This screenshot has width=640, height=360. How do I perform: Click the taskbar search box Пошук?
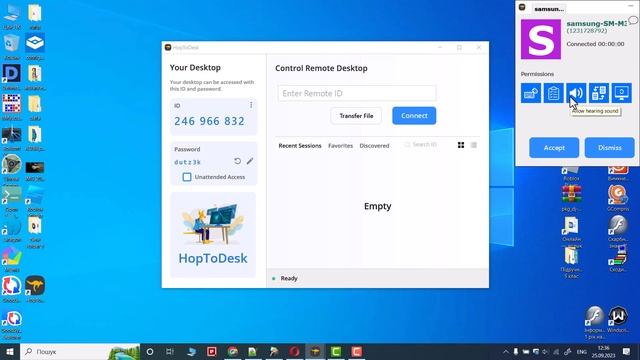80,351
